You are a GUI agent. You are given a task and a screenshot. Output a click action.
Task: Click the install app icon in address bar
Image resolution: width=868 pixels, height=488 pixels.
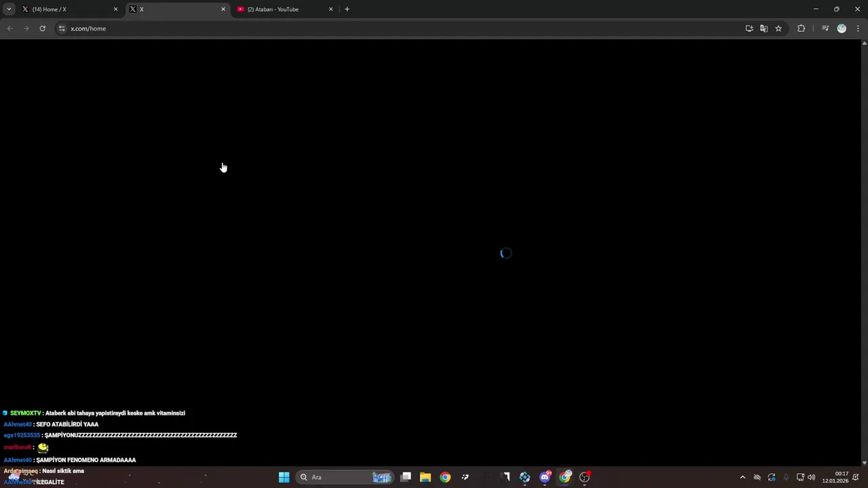(x=749, y=28)
